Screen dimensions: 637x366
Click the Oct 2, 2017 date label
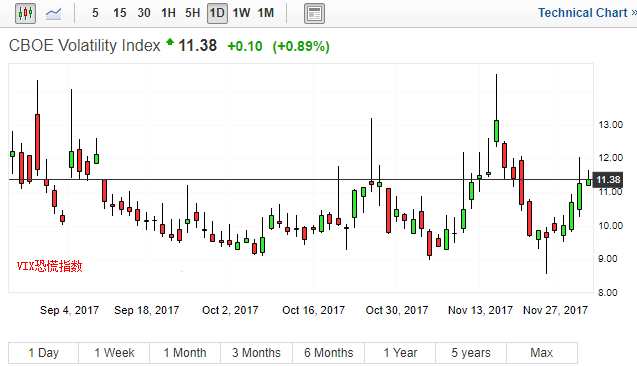tap(230, 310)
